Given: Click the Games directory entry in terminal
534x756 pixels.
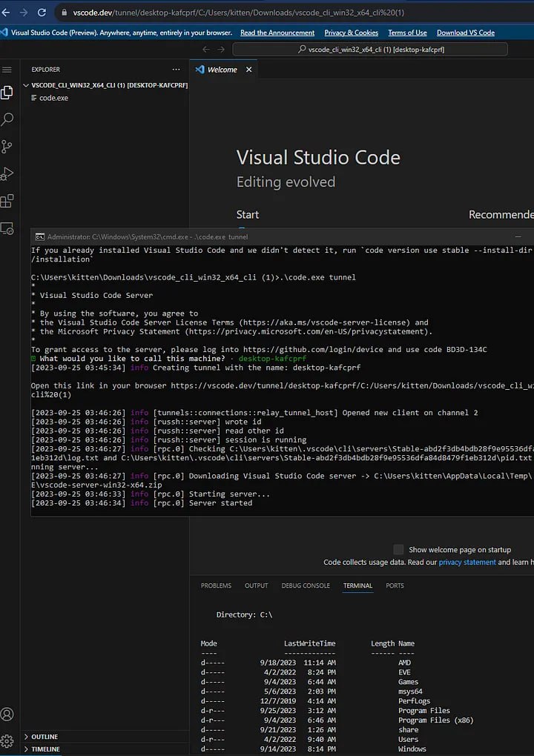Looking at the screenshot, I should [x=409, y=682].
